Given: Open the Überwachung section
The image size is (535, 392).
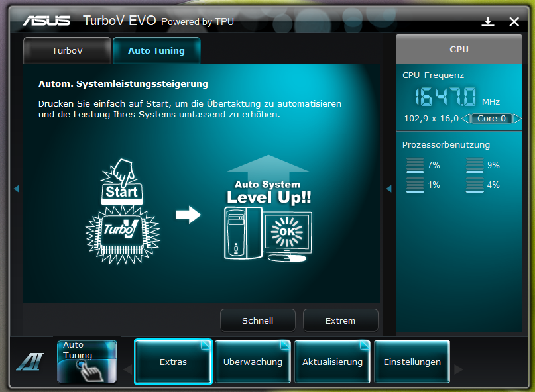Looking at the screenshot, I should coord(253,362).
